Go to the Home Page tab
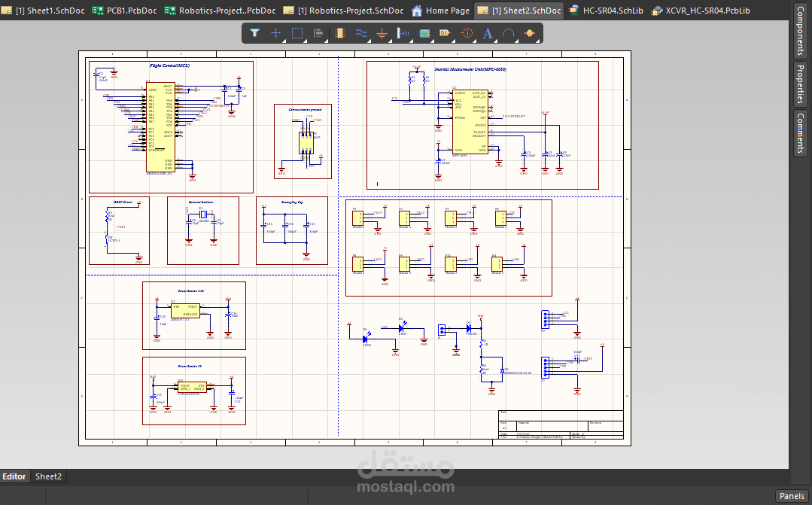The width and height of the screenshot is (812, 505). [441, 11]
